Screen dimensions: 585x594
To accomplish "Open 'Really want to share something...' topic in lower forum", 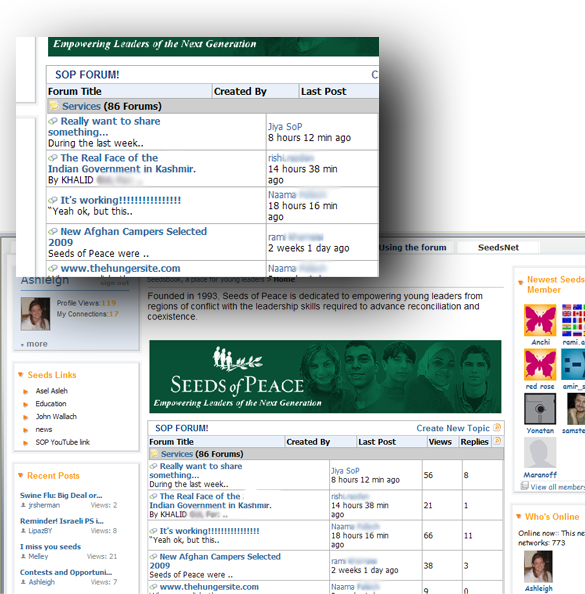I will pyautogui.click(x=196, y=471).
